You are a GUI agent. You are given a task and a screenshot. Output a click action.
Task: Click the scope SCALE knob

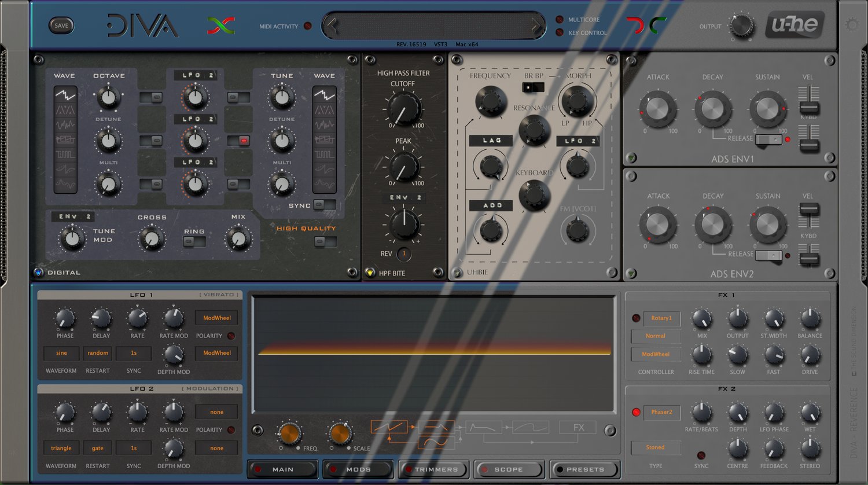(340, 433)
